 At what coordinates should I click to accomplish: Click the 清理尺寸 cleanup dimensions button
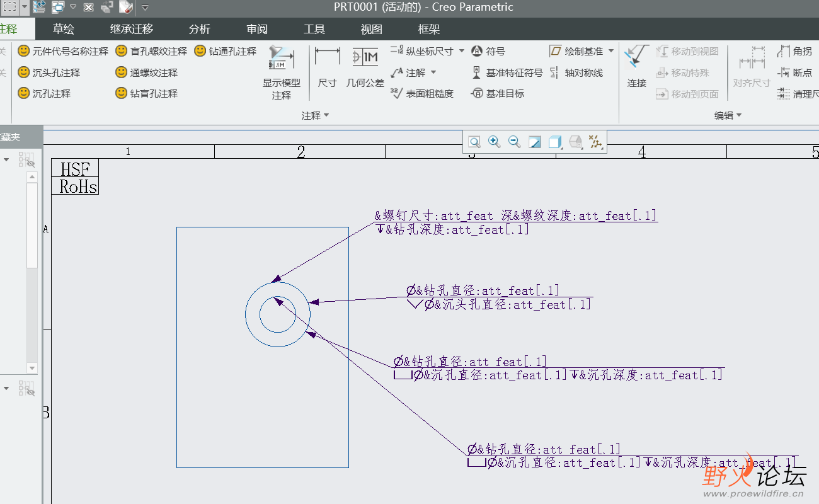(x=798, y=94)
